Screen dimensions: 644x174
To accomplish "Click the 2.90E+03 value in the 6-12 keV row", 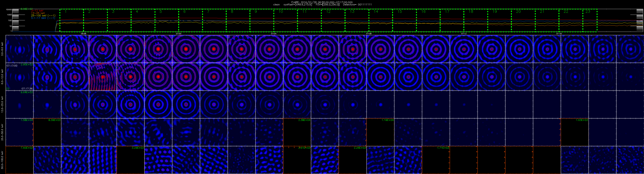I will [26, 64].
